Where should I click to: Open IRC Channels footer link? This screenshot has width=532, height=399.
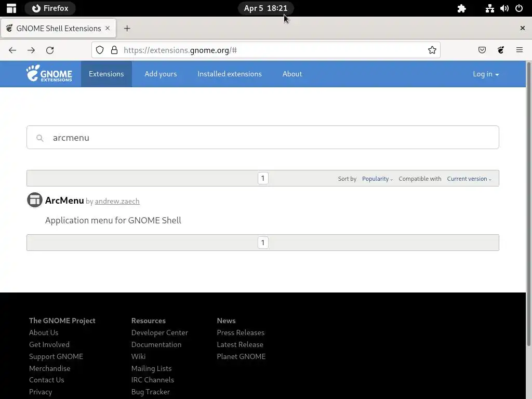click(x=152, y=380)
